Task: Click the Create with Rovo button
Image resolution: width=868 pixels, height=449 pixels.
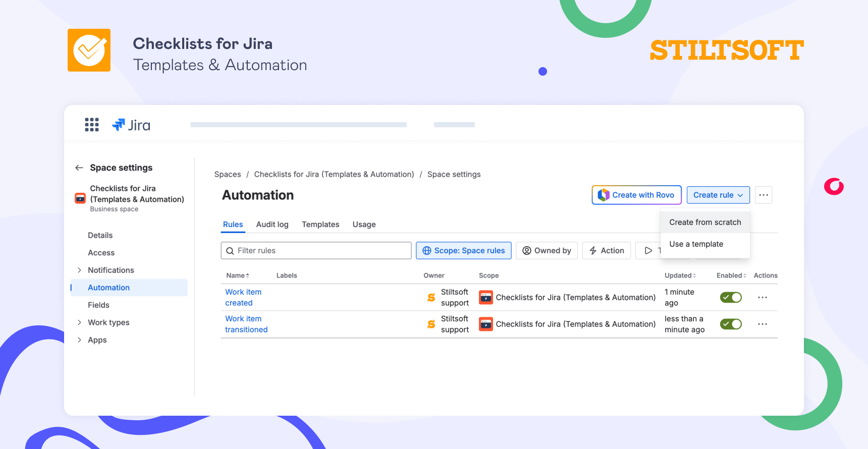Action: [x=636, y=195]
